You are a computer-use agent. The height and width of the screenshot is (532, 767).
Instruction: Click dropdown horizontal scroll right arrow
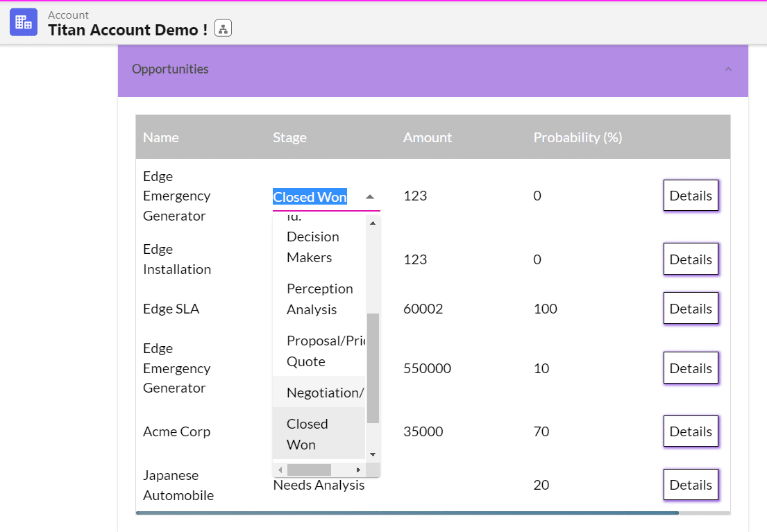tap(359, 470)
